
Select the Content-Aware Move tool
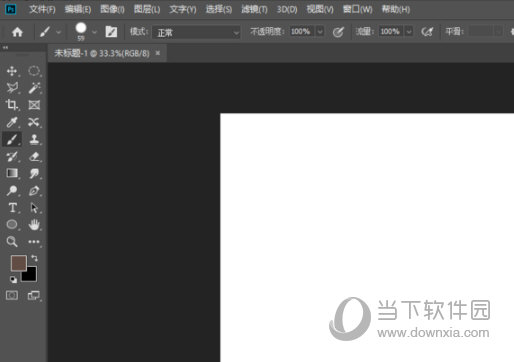(x=34, y=122)
